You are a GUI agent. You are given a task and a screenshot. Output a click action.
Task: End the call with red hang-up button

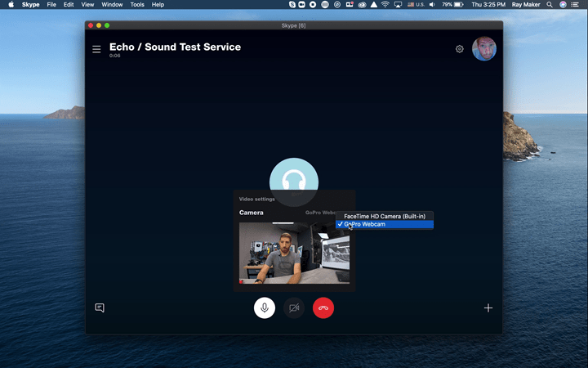(323, 308)
